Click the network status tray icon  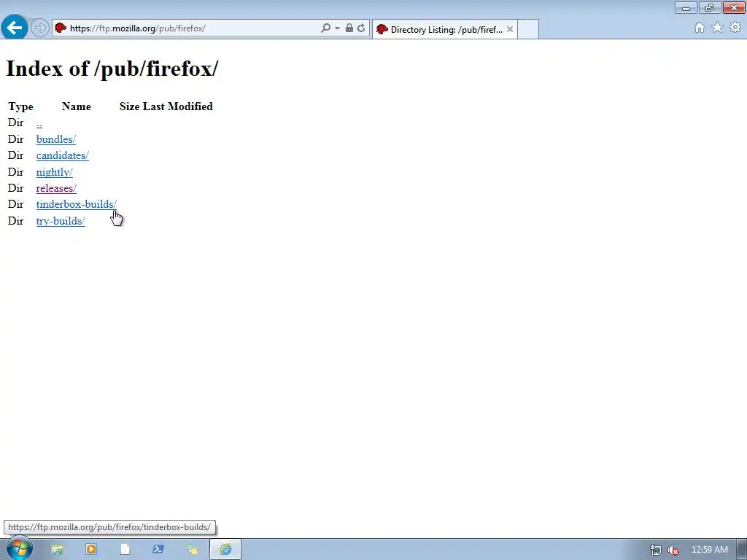point(656,550)
